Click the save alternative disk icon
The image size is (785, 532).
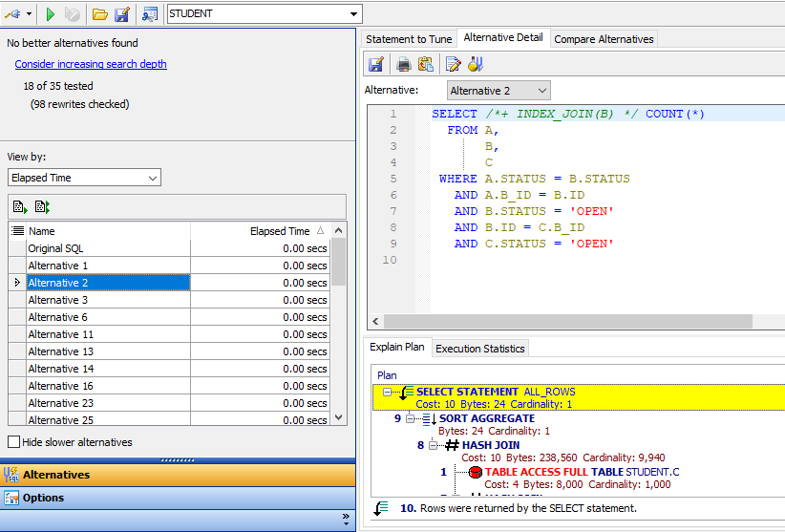[x=376, y=64]
